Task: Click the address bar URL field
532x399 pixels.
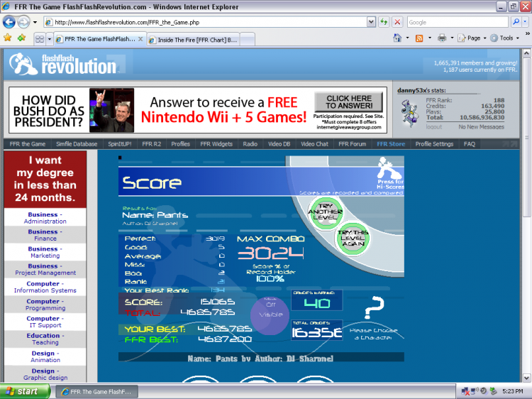Action: [206, 23]
